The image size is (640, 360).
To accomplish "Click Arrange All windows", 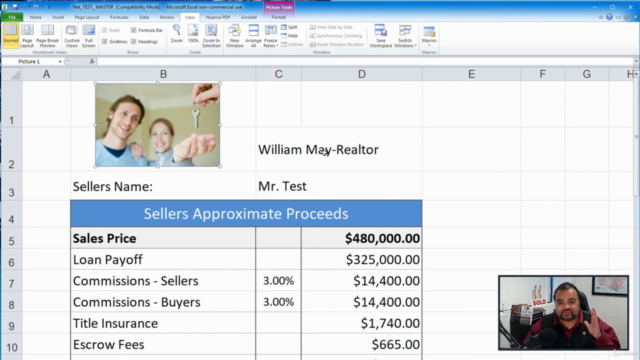I will click(x=253, y=36).
